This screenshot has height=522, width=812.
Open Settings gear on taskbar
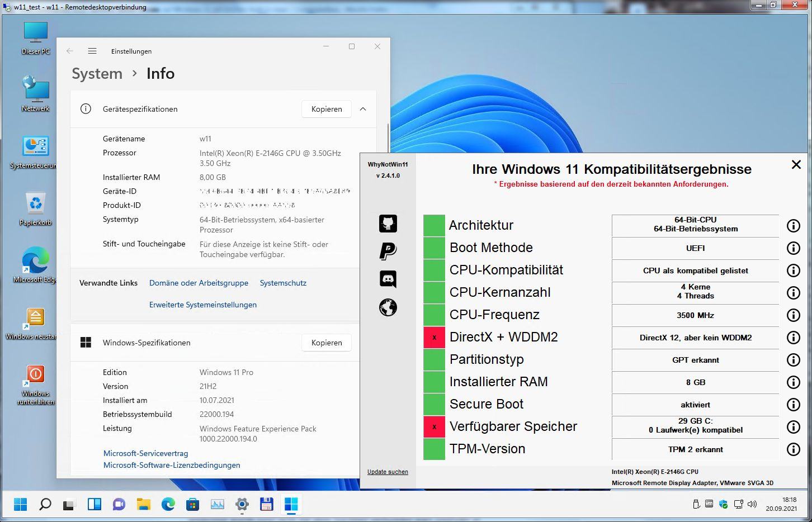pyautogui.click(x=242, y=505)
